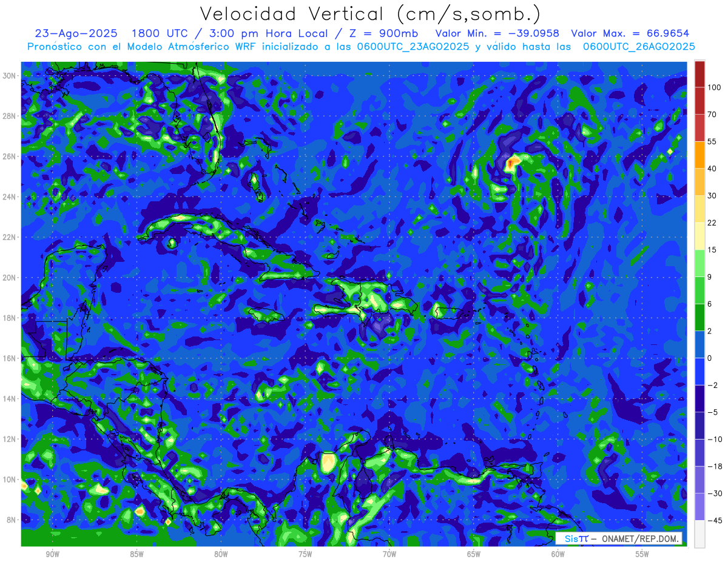
Task: Click the 'Valor Min. = -39.0958' value
Action: coord(497,33)
